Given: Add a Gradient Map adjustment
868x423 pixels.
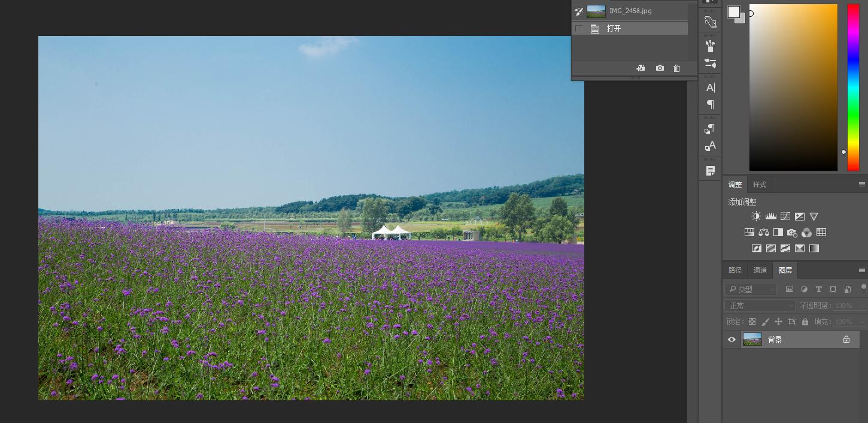Looking at the screenshot, I should click(x=814, y=248).
